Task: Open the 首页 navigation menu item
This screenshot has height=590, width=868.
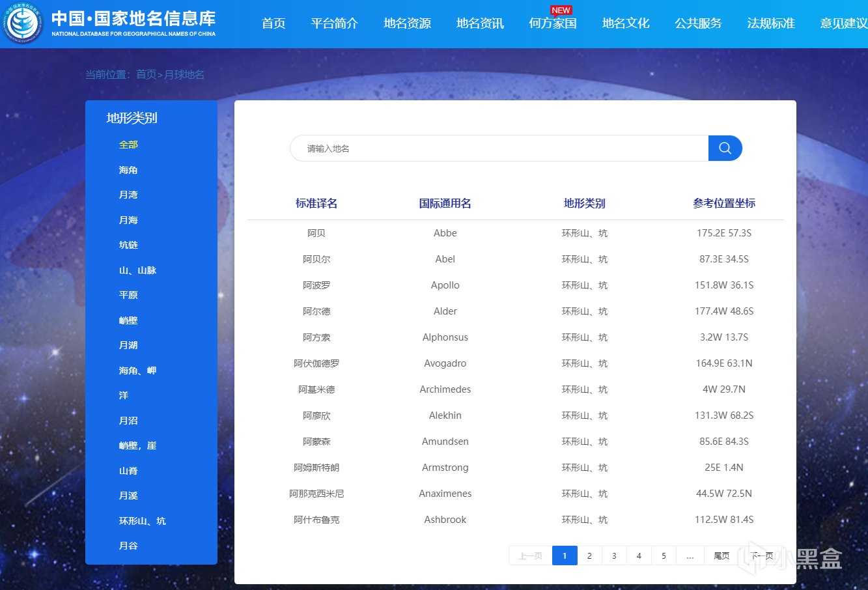Action: (x=273, y=23)
